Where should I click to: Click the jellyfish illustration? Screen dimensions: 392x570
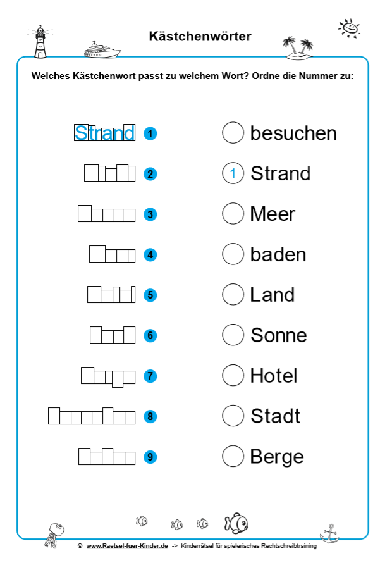(x=54, y=534)
